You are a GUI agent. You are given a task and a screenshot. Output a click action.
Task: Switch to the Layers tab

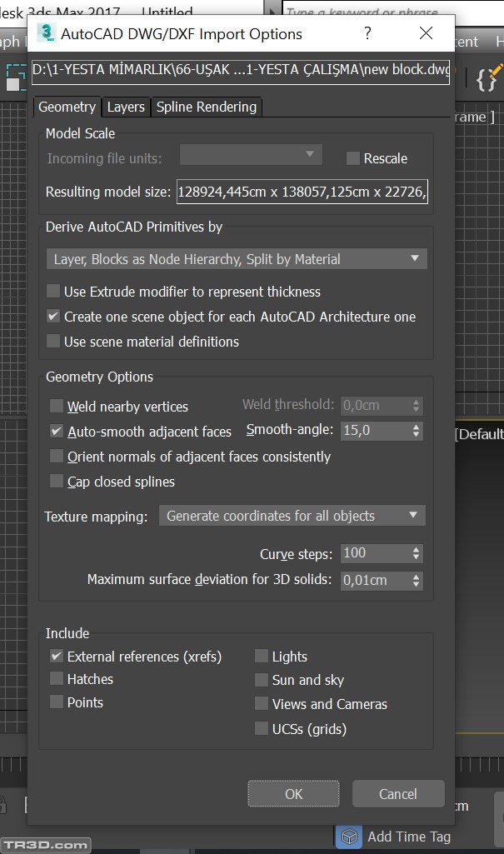pos(126,107)
